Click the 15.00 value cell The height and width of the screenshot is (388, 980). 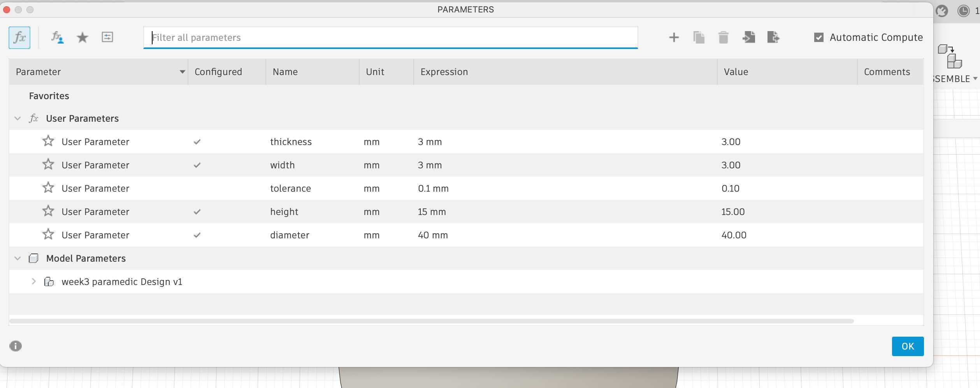click(x=787, y=212)
